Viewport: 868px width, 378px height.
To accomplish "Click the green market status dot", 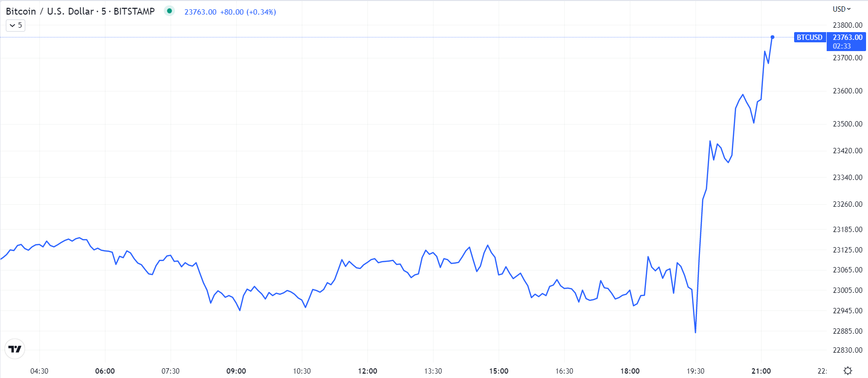I will [169, 11].
